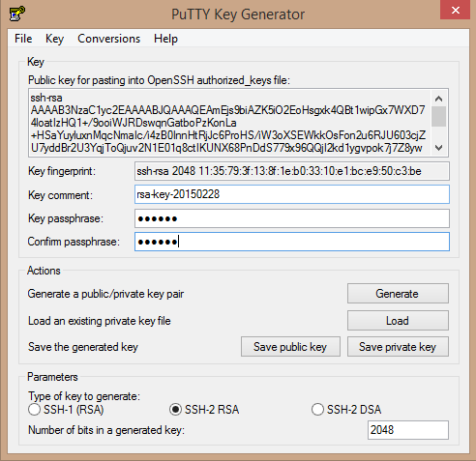Open the File menu
Viewport: 476px width, 461px height.
tap(23, 39)
